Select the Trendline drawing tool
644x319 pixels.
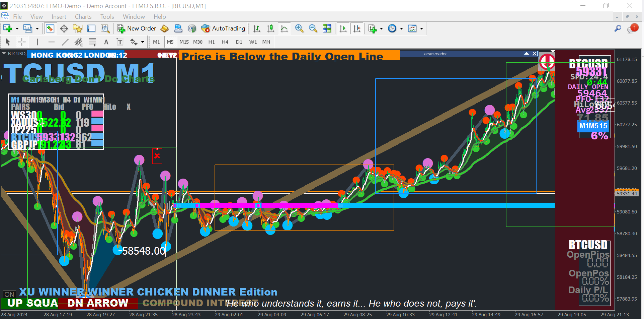point(65,42)
